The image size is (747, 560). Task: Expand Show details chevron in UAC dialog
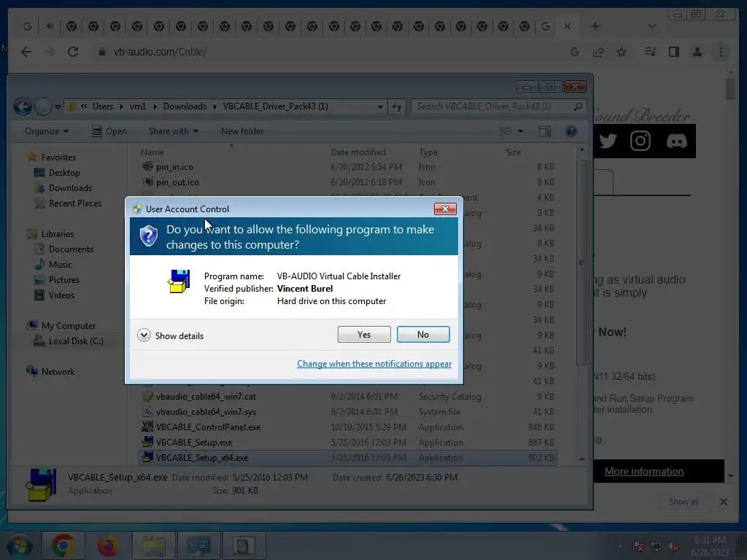coord(144,335)
